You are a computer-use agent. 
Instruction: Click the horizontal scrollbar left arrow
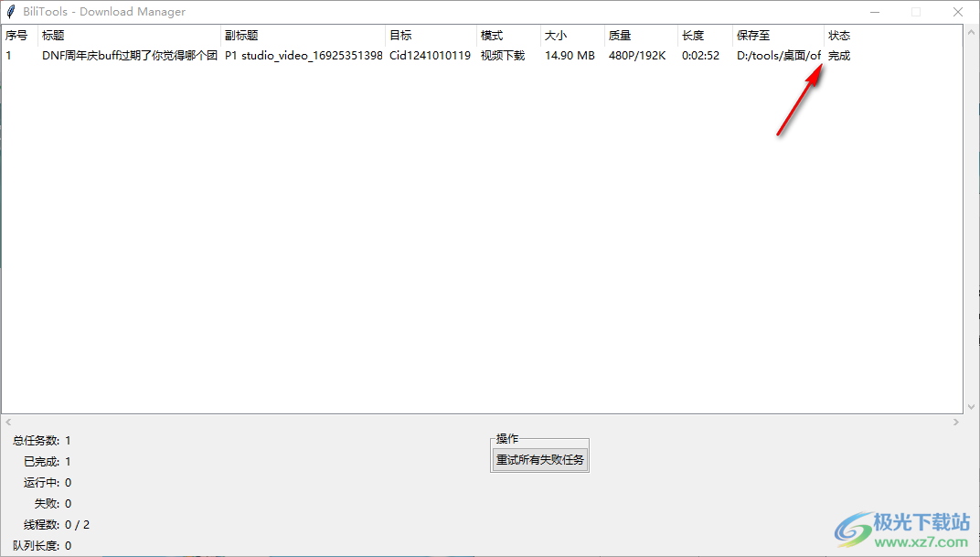pyautogui.click(x=7, y=422)
